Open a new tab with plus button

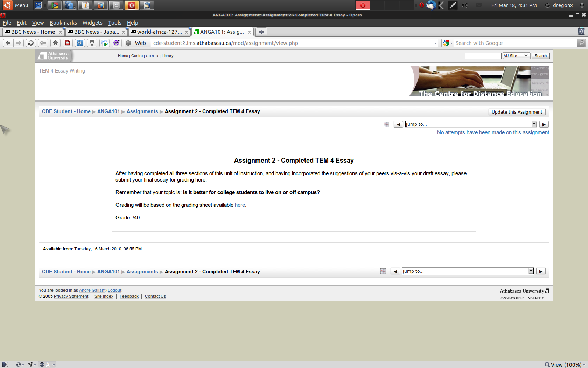coord(261,32)
